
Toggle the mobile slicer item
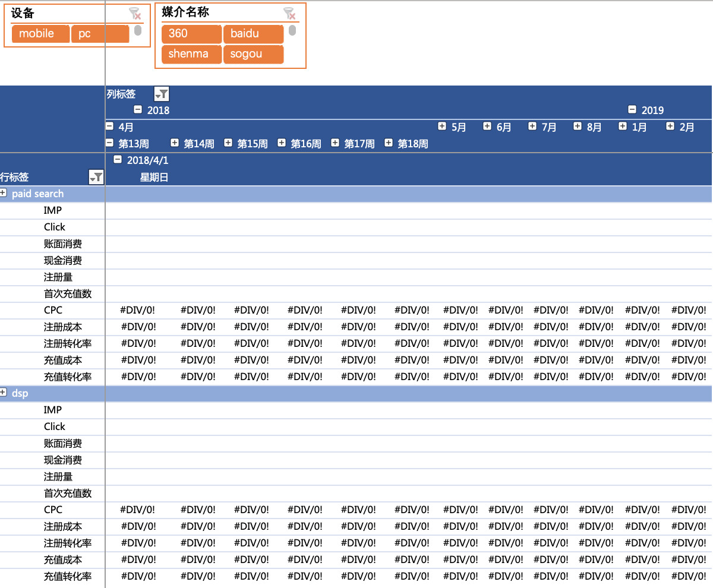(40, 34)
